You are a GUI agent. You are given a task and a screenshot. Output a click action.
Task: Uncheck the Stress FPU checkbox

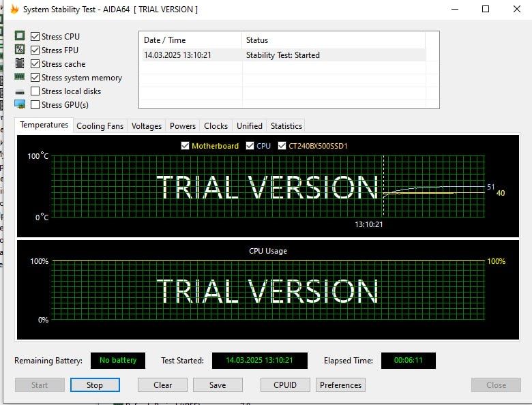click(x=35, y=50)
